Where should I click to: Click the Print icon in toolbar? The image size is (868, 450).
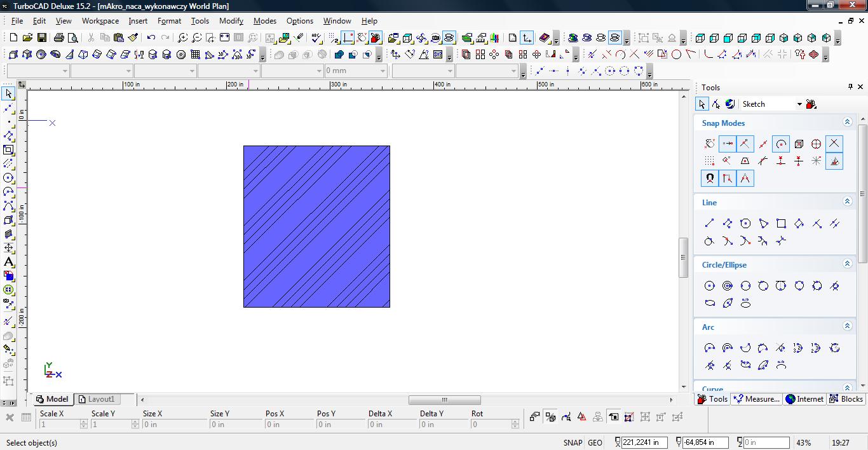[59, 38]
